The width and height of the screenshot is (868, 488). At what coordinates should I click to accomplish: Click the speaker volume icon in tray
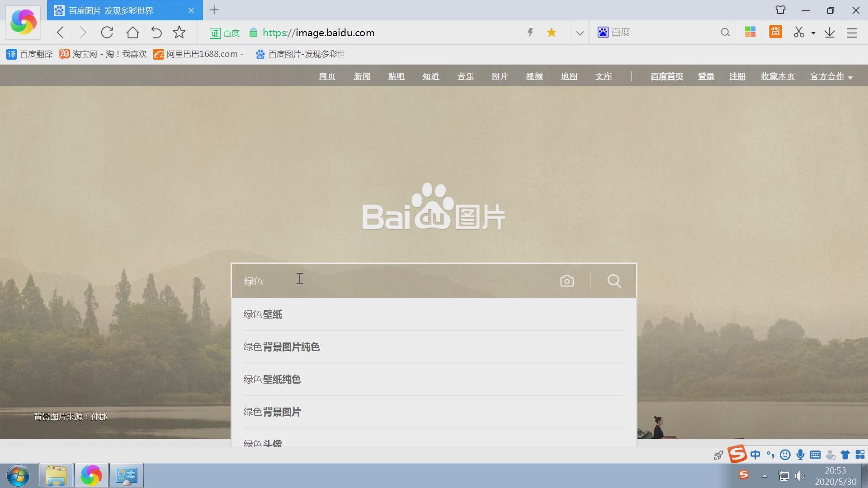800,475
